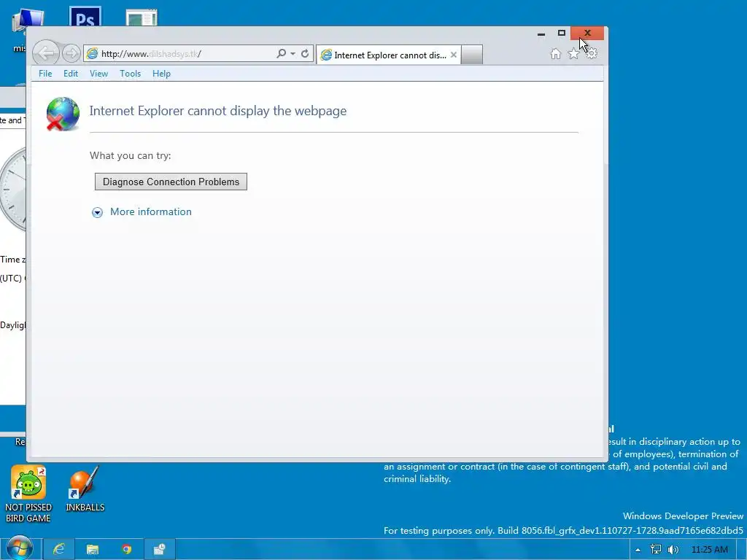Maximize the Internet Explorer window

point(561,34)
